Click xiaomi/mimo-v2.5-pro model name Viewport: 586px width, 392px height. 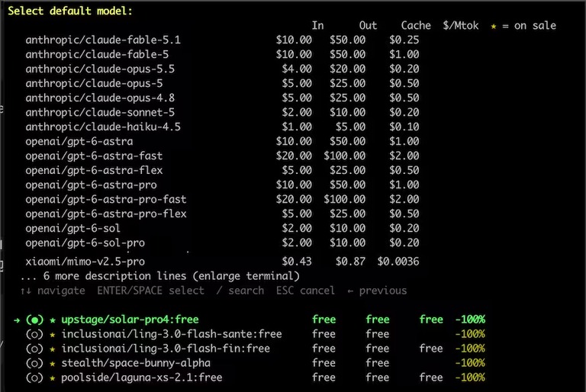(85, 262)
